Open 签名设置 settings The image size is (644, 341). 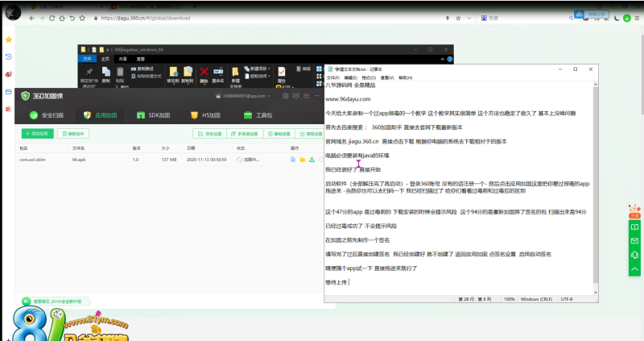click(210, 134)
